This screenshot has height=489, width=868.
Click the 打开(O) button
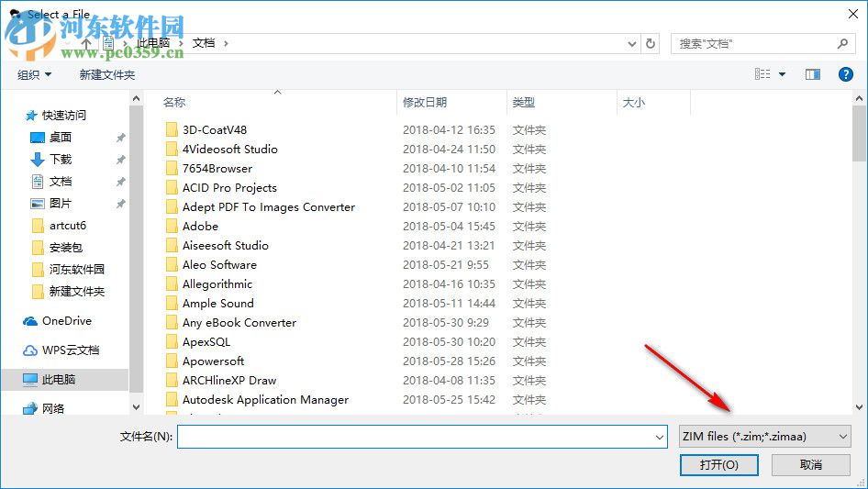click(719, 464)
